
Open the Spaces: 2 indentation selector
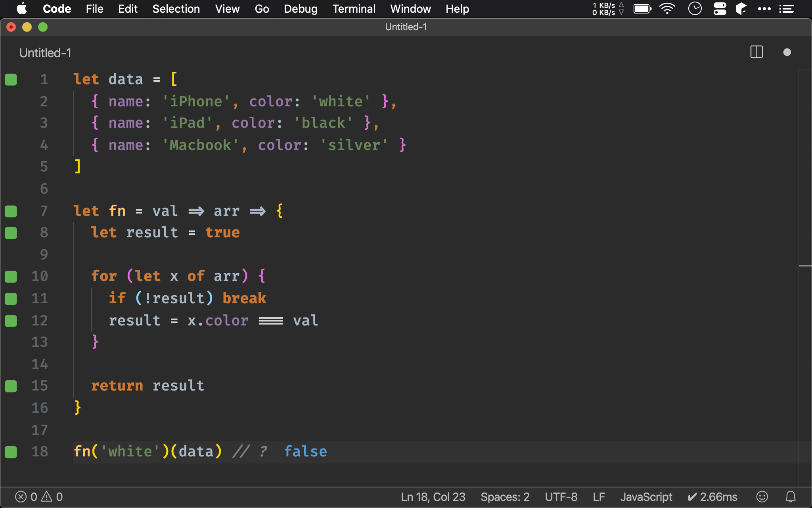click(x=505, y=496)
